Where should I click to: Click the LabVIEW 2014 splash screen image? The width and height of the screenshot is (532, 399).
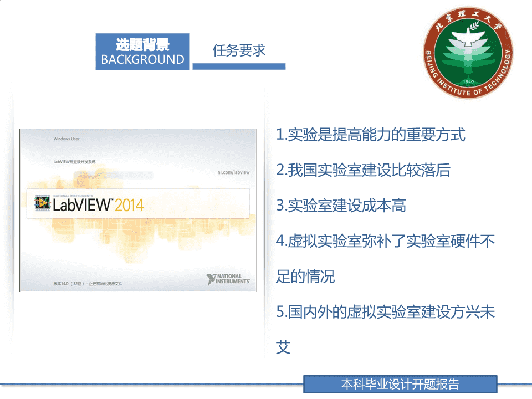click(138, 210)
